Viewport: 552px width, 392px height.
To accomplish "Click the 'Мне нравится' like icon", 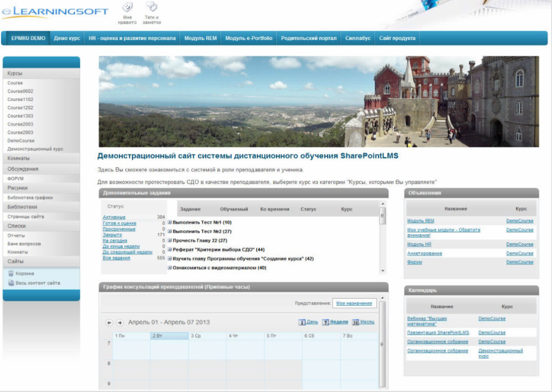I will click(x=127, y=6).
